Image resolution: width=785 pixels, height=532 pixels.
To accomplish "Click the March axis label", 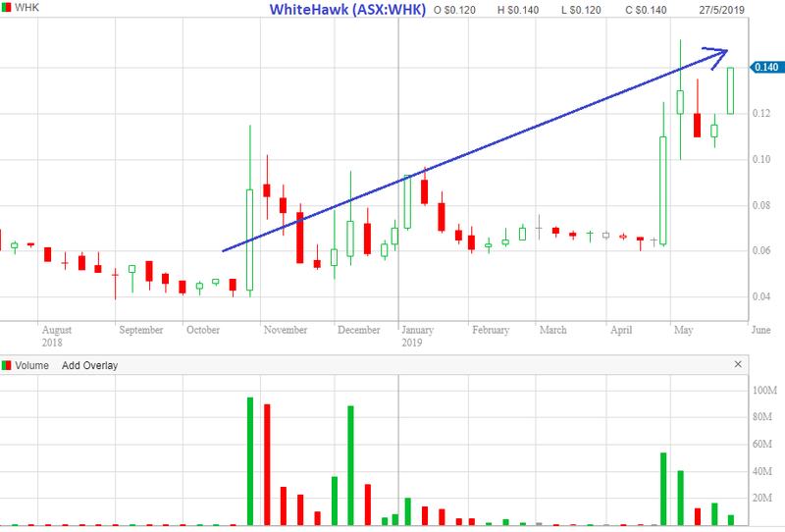I will coord(553,330).
